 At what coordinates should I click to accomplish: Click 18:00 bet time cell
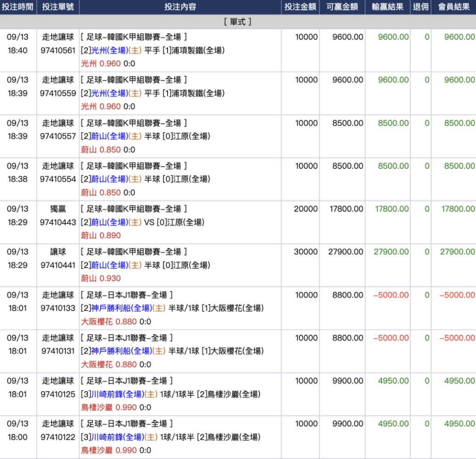17,437
